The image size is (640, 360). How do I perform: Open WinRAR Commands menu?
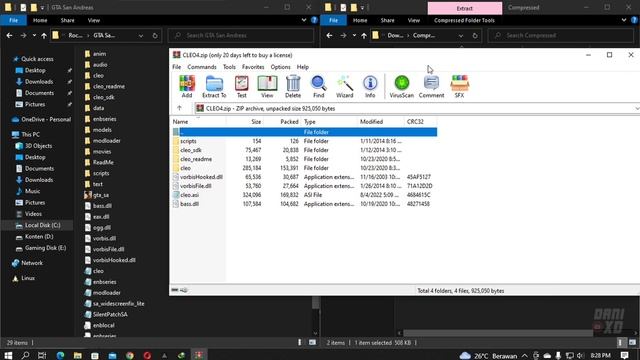click(x=202, y=67)
